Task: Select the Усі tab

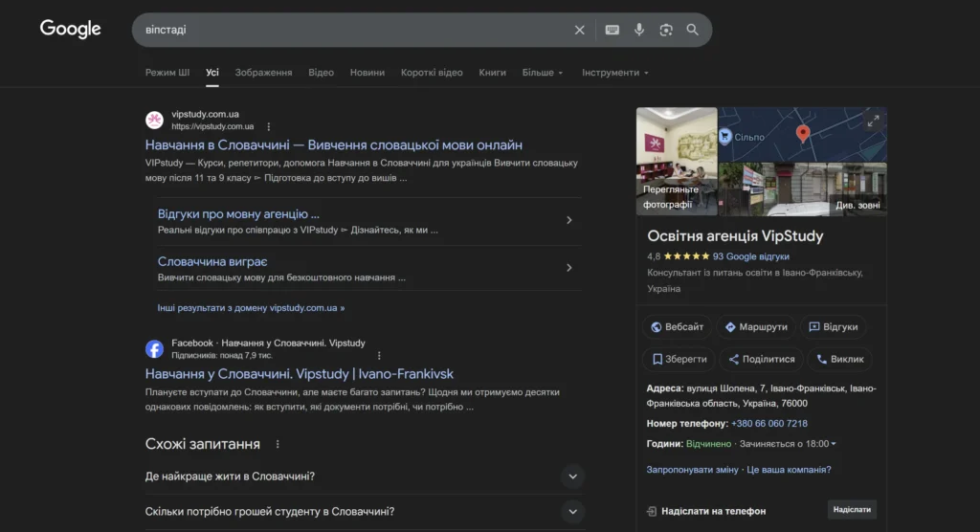Action: (x=212, y=73)
